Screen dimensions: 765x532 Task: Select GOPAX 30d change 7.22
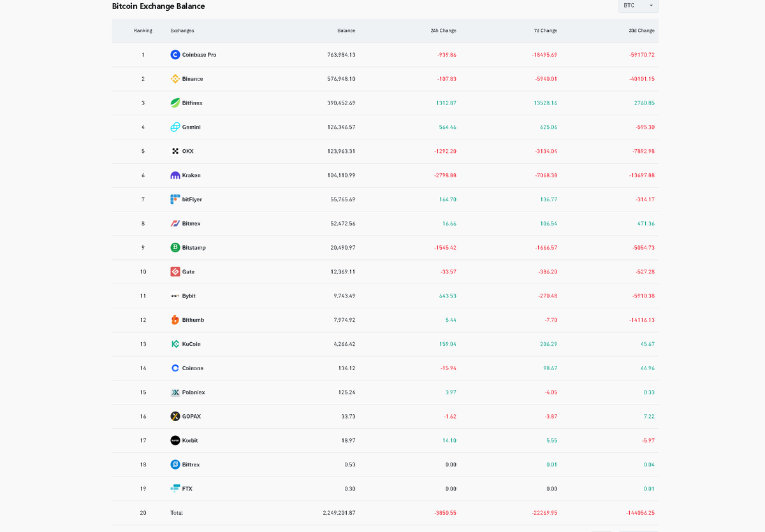click(649, 417)
